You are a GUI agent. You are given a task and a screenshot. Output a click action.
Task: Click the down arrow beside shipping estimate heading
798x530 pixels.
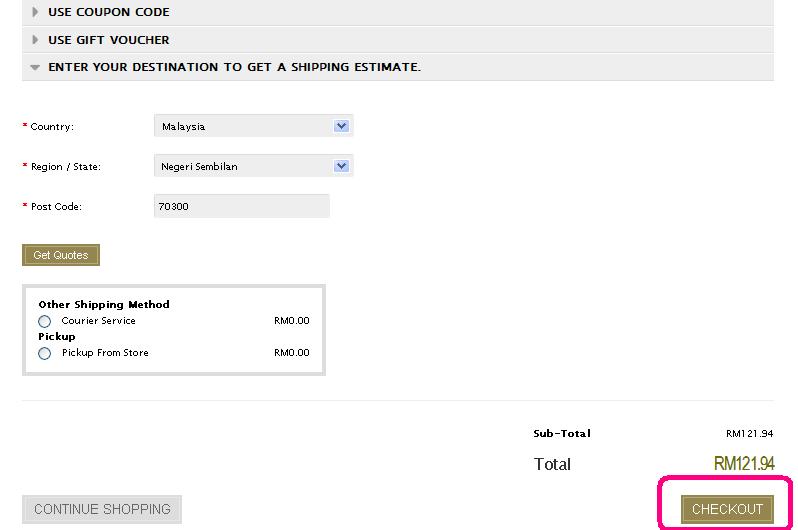[x=36, y=68]
